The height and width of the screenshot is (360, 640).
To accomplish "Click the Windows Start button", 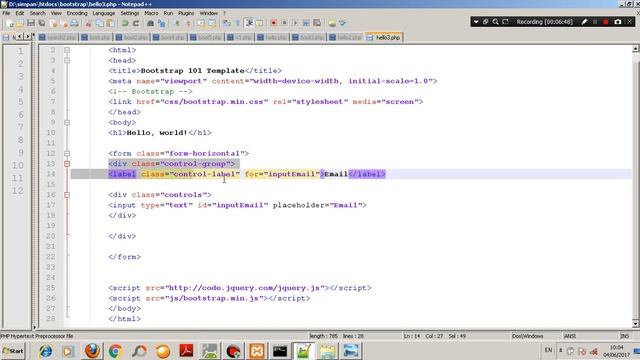I will pyautogui.click(x=13, y=351).
